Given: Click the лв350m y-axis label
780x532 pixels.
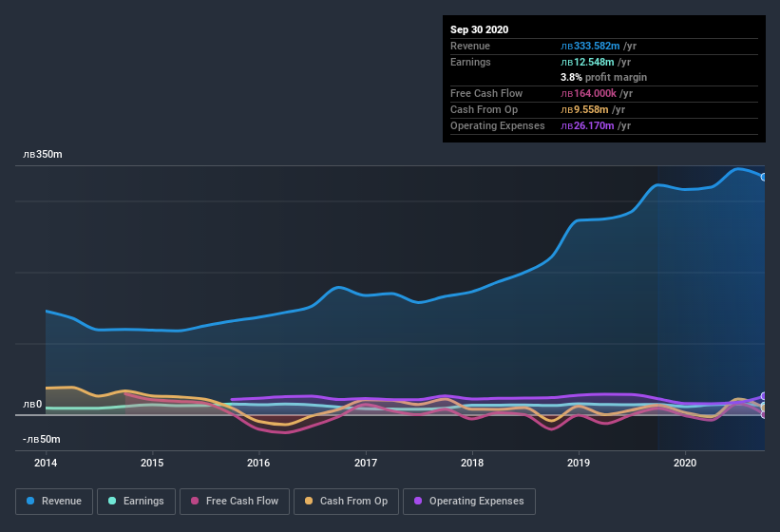Looking at the screenshot, I should click(x=42, y=154).
